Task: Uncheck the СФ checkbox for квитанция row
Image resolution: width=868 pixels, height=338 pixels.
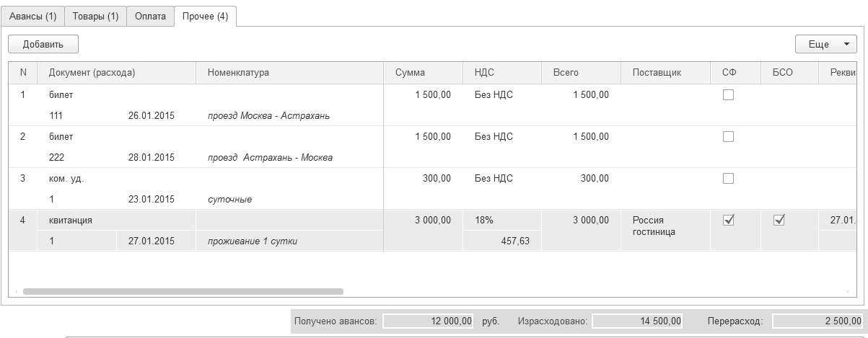Action: click(728, 221)
